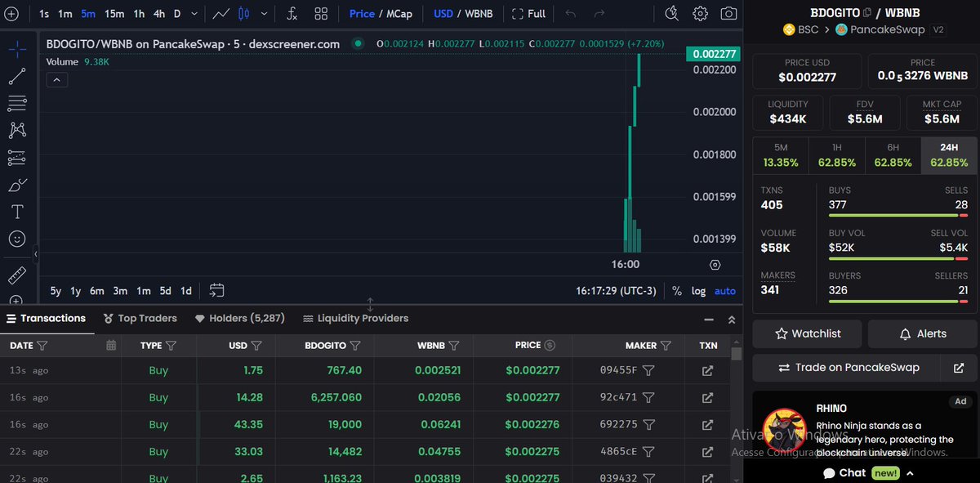Open the Liquidity Providers tab
This screenshot has height=483, width=980.
[x=355, y=318]
